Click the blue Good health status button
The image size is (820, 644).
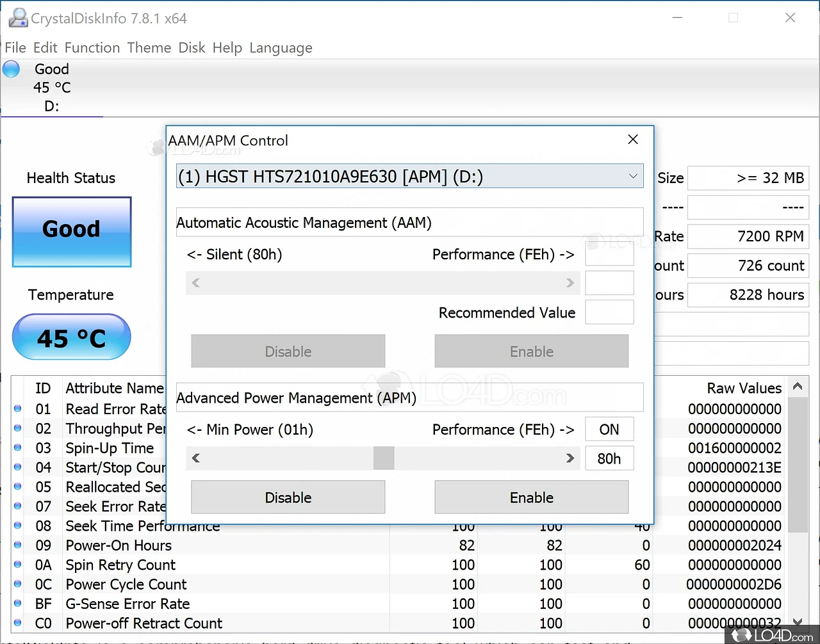click(72, 232)
